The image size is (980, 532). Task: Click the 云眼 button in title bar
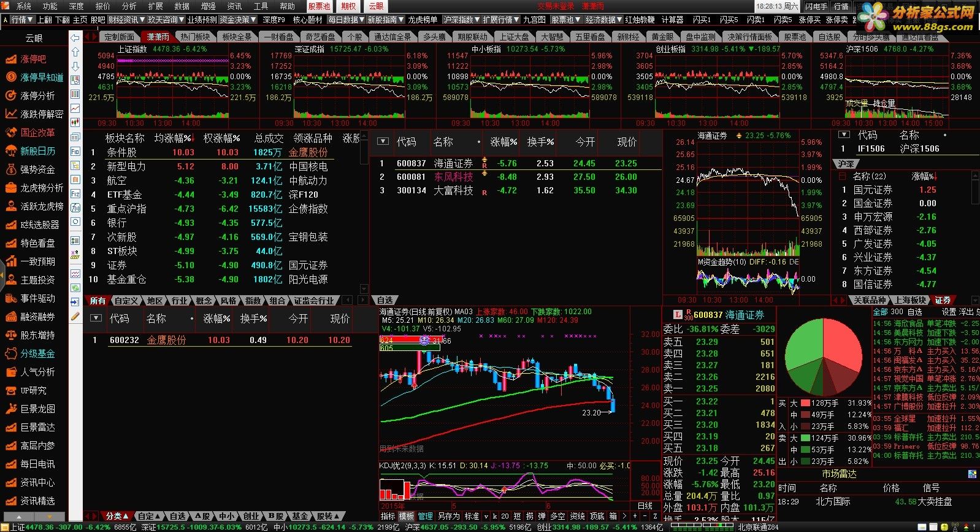coord(375,6)
